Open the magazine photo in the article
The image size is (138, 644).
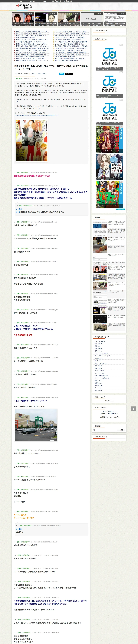(32, 140)
